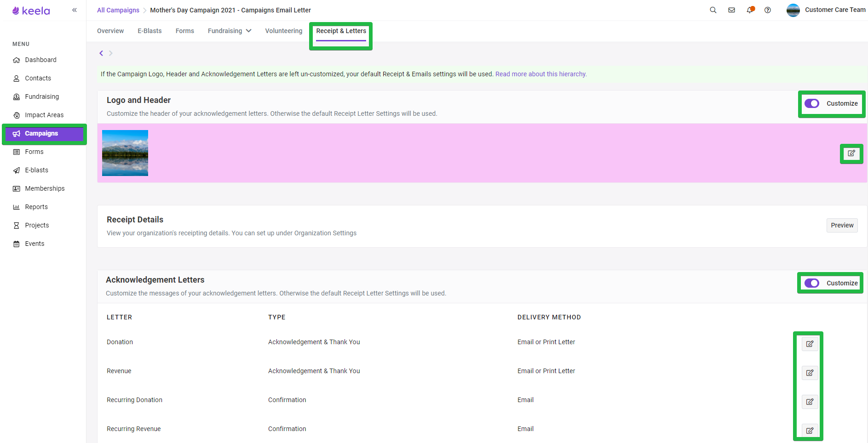Open Impact Areas in sidebar
This screenshot has width=868, height=443.
pos(44,115)
